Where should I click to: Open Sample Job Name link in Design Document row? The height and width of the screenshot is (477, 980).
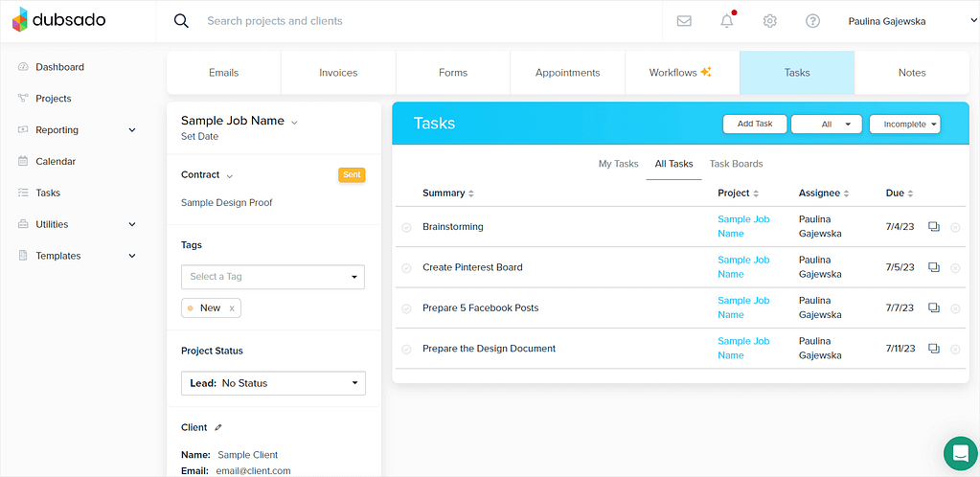[x=743, y=349]
